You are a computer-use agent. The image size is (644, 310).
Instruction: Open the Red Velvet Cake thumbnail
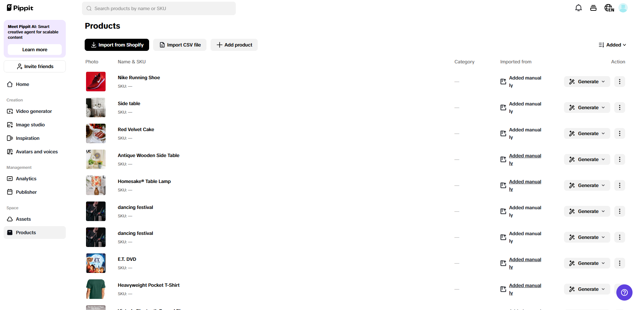[96, 133]
